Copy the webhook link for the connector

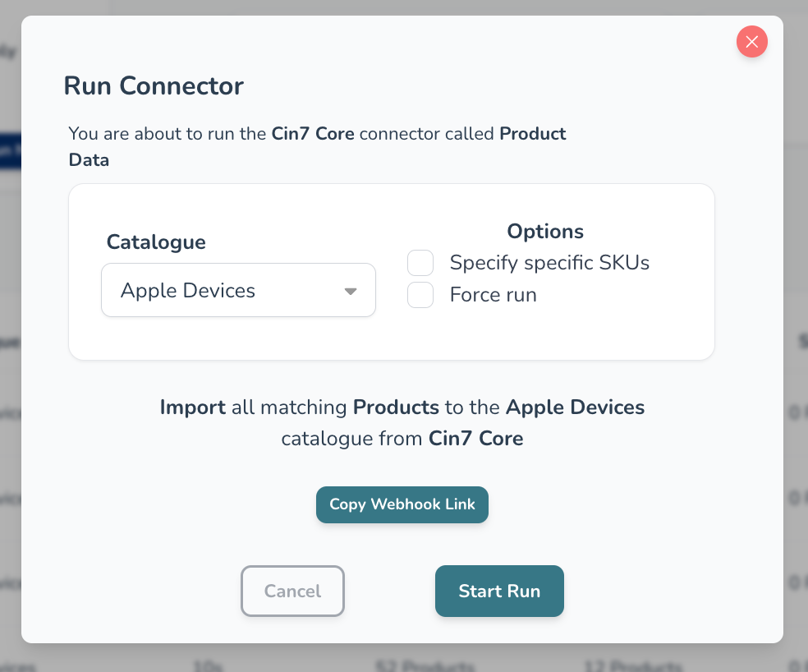coord(402,504)
